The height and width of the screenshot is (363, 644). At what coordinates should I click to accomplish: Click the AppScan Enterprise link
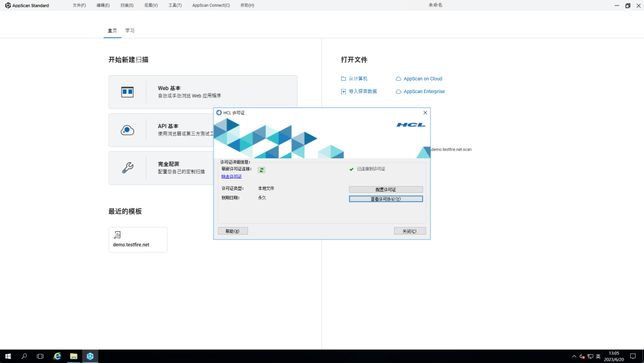pyautogui.click(x=425, y=91)
